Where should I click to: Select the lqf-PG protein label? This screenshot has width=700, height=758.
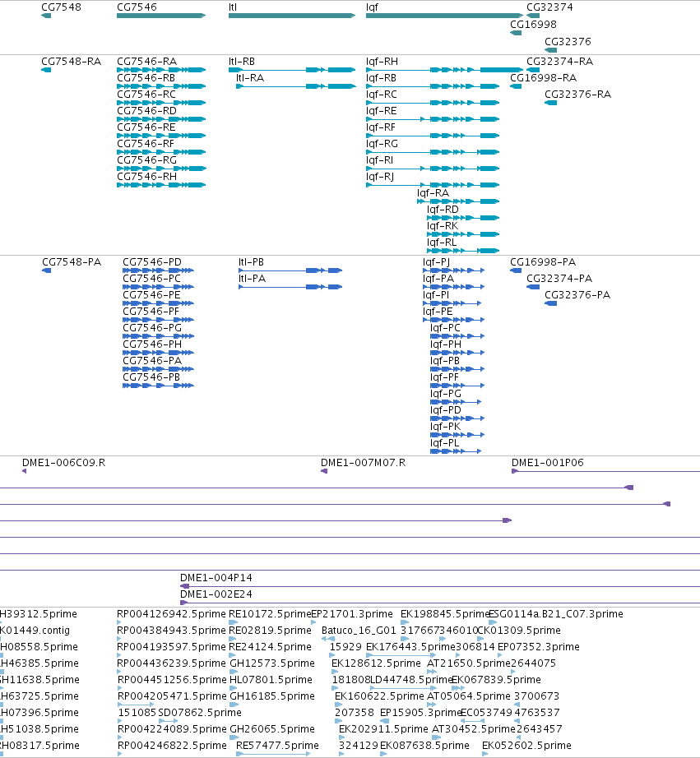click(x=446, y=394)
